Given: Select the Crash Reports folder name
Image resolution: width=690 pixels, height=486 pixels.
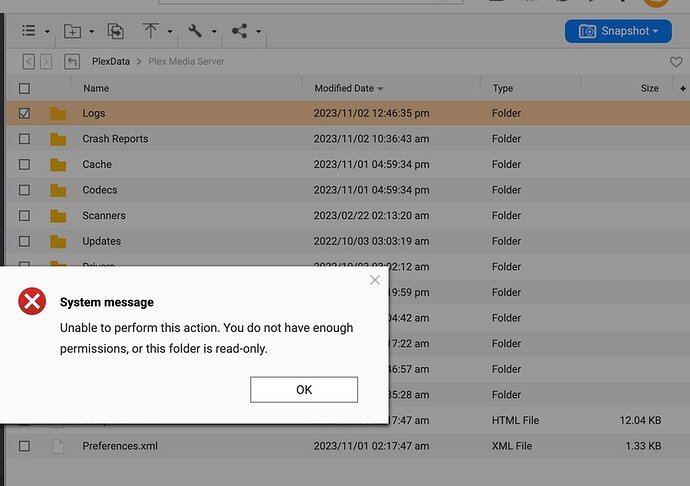Looking at the screenshot, I should coord(115,139).
